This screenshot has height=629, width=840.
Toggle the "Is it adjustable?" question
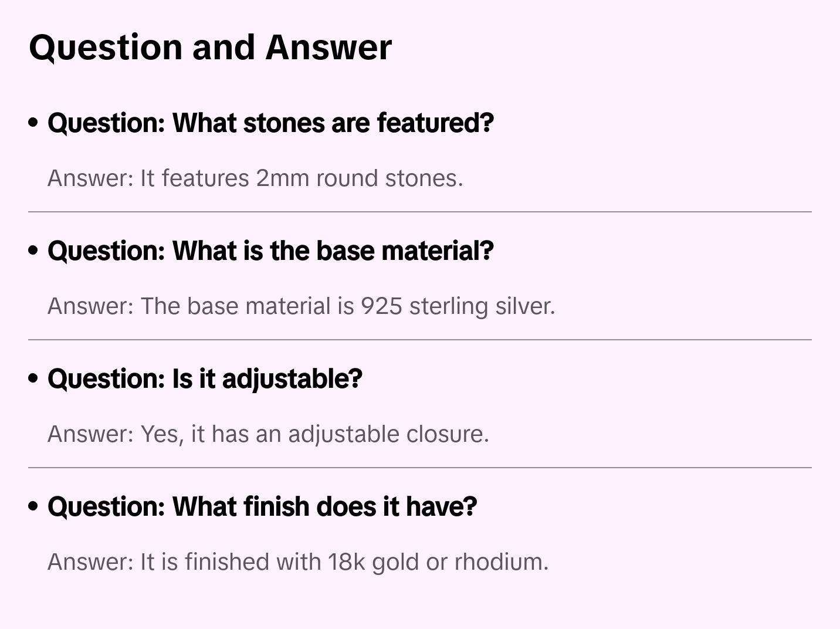205,379
